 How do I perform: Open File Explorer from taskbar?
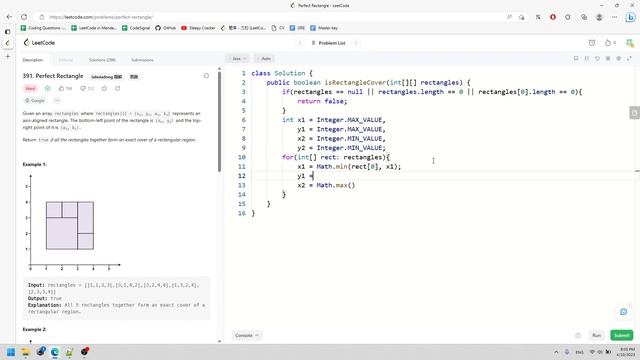coord(26,352)
